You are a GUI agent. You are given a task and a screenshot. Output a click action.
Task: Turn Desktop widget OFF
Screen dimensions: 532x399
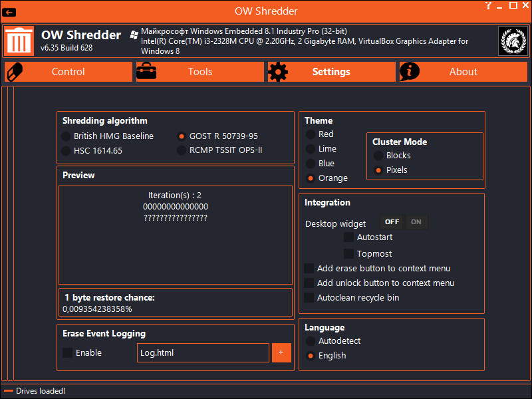coord(392,222)
